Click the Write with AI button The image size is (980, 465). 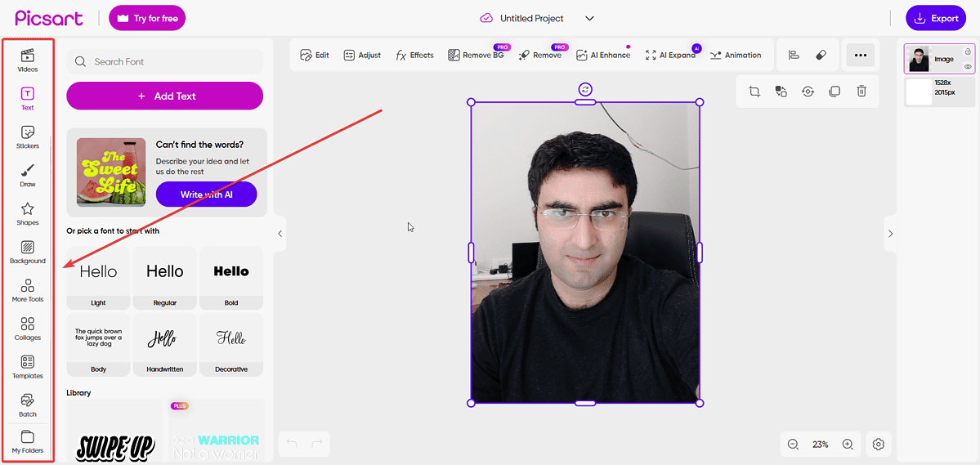tap(207, 194)
